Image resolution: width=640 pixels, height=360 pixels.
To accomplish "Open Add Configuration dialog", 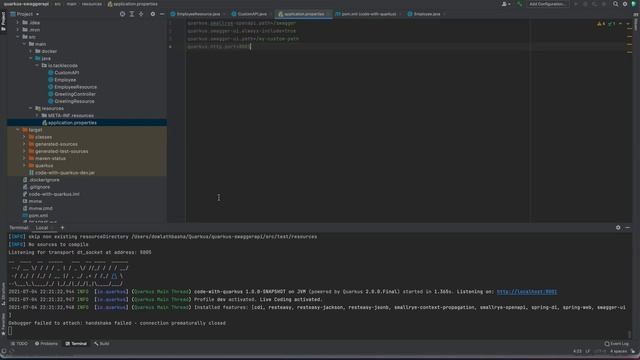I will coord(548,4).
